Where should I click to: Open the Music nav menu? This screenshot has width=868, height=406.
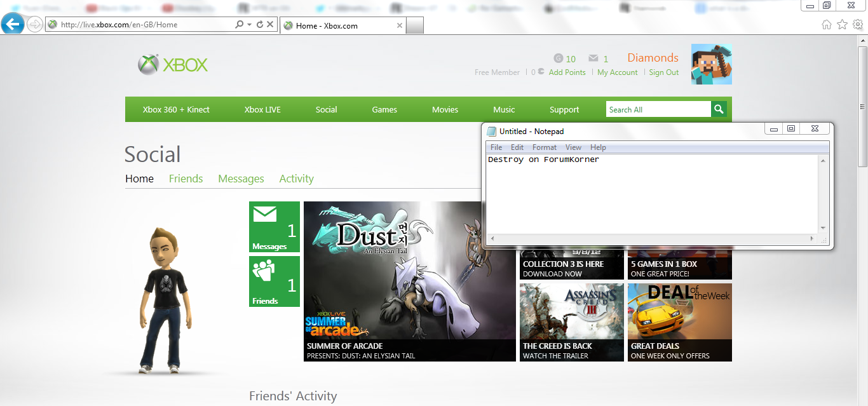(x=504, y=109)
